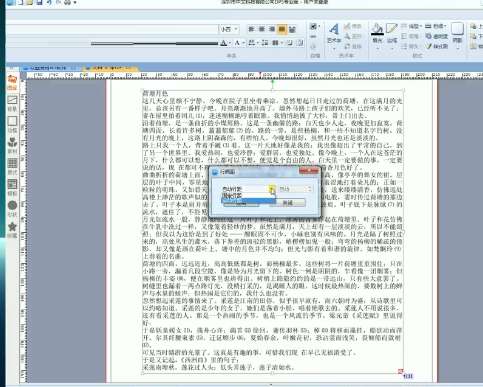483x387 pixels.
Task: Click the orange house icon in left sidebar
Action: tap(12, 80)
